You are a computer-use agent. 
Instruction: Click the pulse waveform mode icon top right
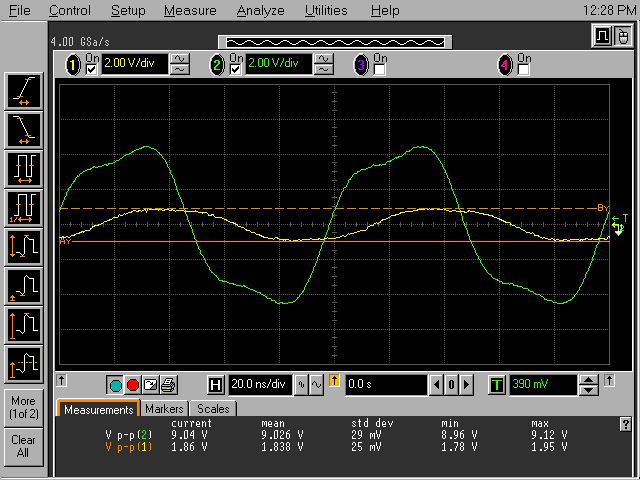click(602, 36)
